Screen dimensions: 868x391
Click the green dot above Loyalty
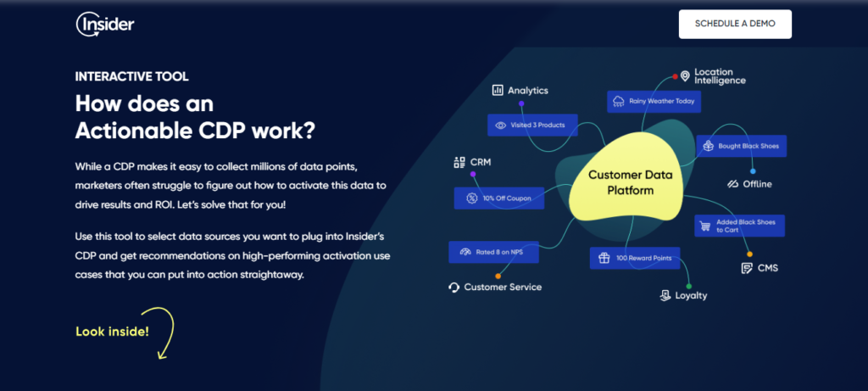[x=689, y=287]
